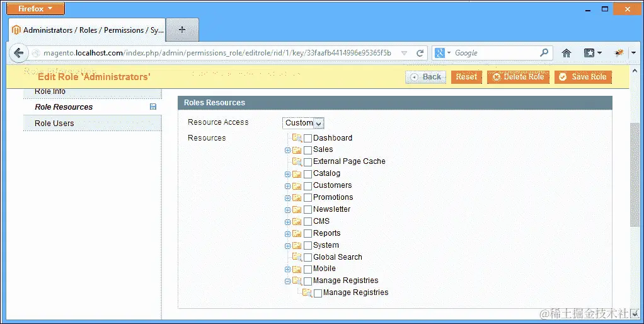Click the External Page Cache folder icon
The image size is (644, 324).
point(297,161)
